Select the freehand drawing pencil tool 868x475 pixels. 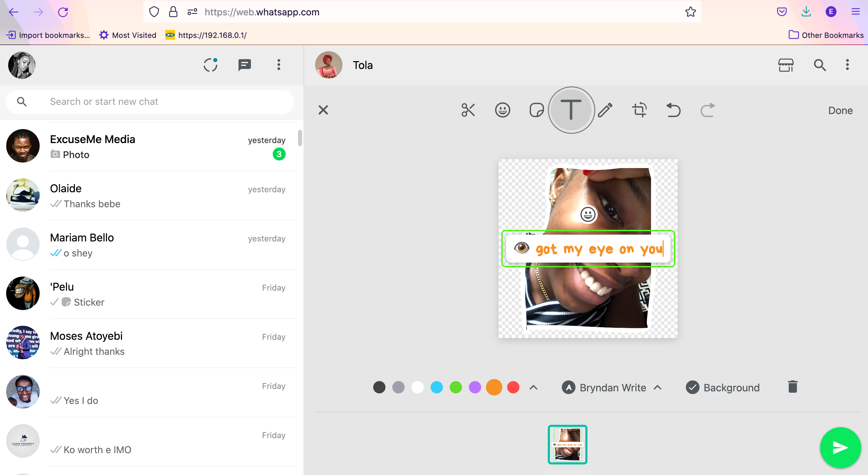pyautogui.click(x=605, y=110)
